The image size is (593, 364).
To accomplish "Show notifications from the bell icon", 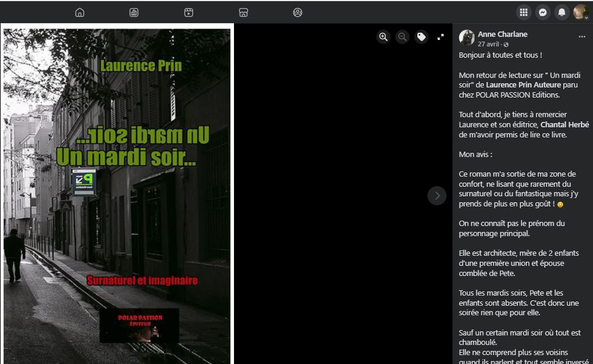I will (561, 12).
